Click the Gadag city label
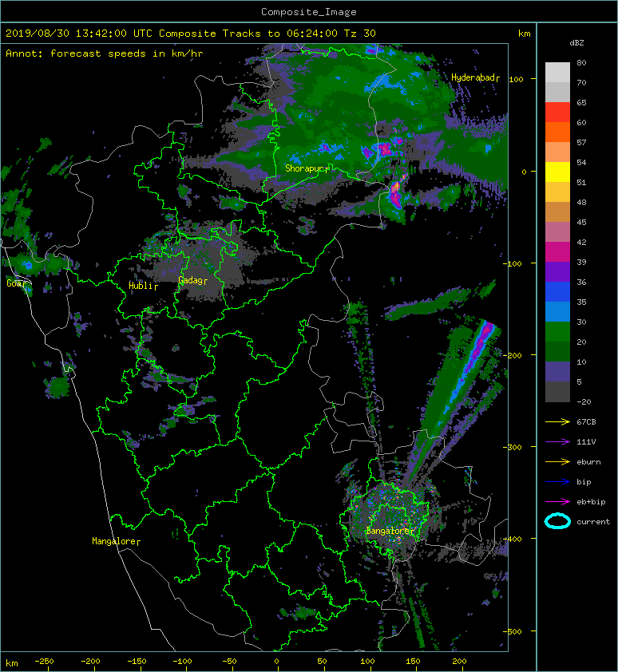The height and width of the screenshot is (672, 618). pos(192,280)
